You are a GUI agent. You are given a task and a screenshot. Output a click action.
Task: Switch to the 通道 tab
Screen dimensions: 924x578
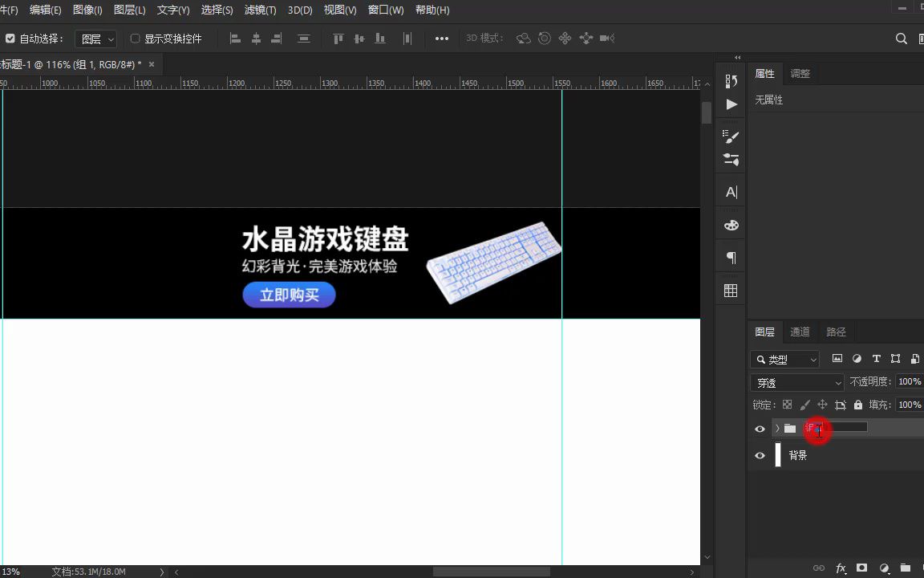point(800,331)
